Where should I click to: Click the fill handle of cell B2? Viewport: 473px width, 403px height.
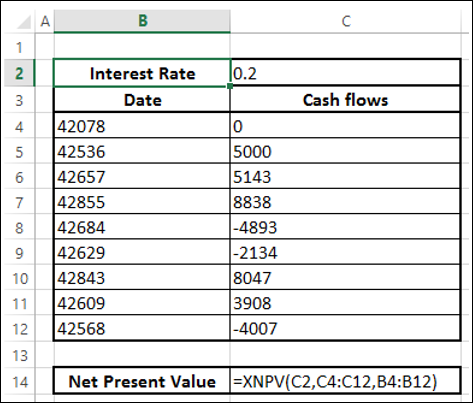tap(230, 86)
